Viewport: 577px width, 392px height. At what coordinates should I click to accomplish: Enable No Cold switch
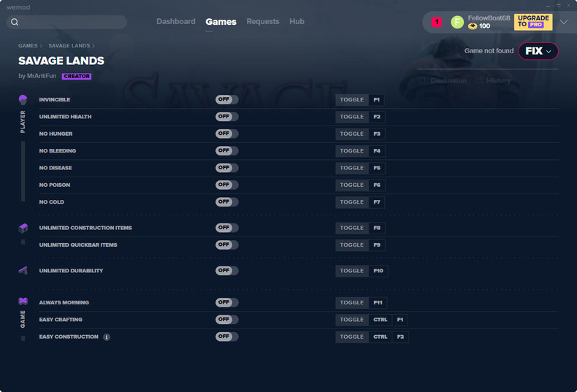pos(227,202)
